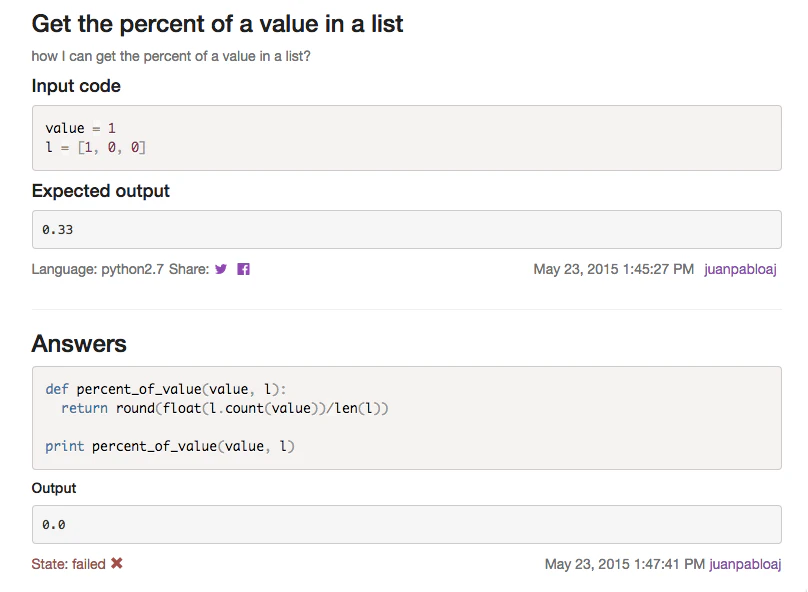This screenshot has height=592, width=808.
Task: Click the question description text under the title
Action: tap(171, 56)
